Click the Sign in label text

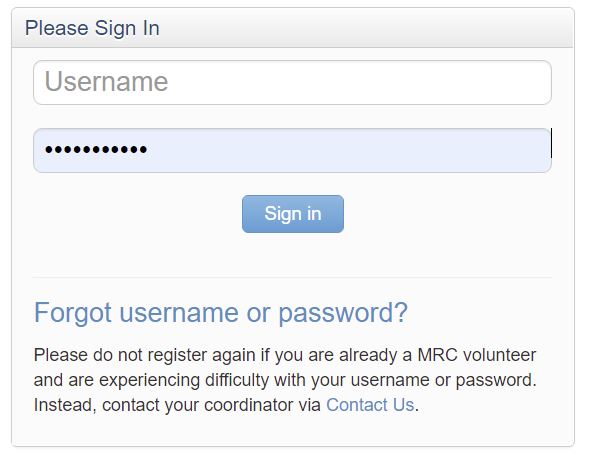[x=293, y=214]
